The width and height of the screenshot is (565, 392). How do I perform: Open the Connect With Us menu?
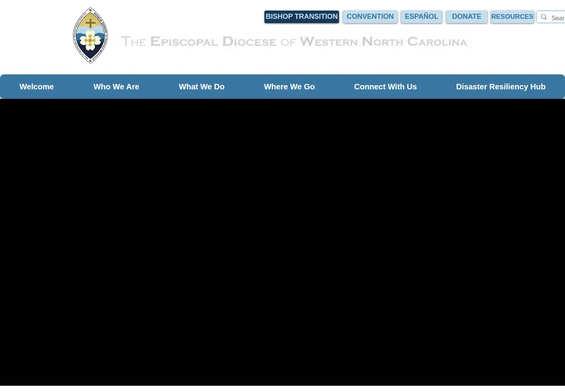(385, 87)
